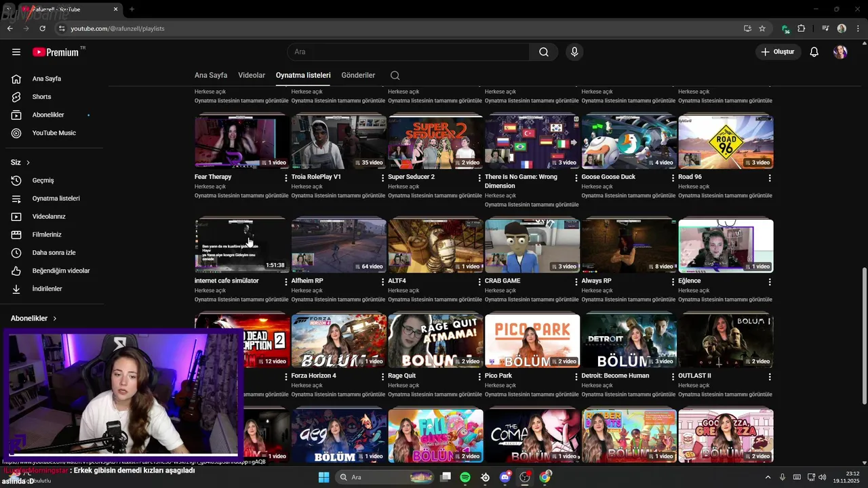Screen dimensions: 868x488
Task: Open Chrome from the taskbar
Action: (545, 477)
